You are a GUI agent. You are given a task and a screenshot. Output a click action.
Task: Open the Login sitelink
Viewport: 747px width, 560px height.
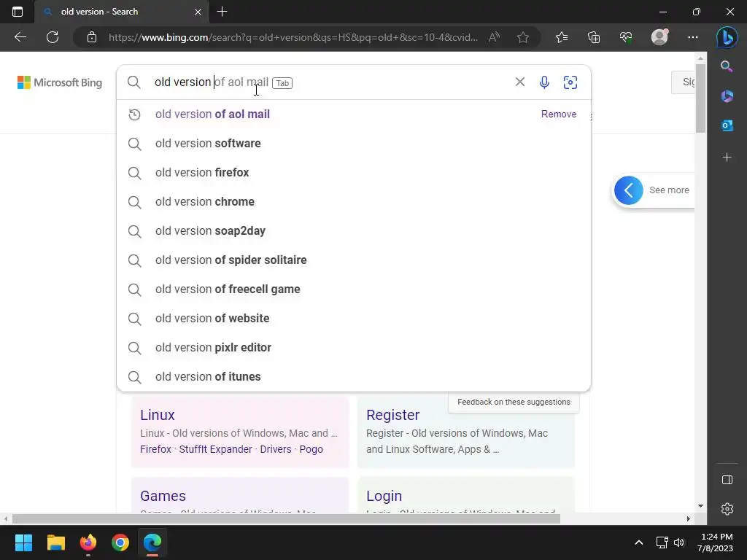click(384, 496)
